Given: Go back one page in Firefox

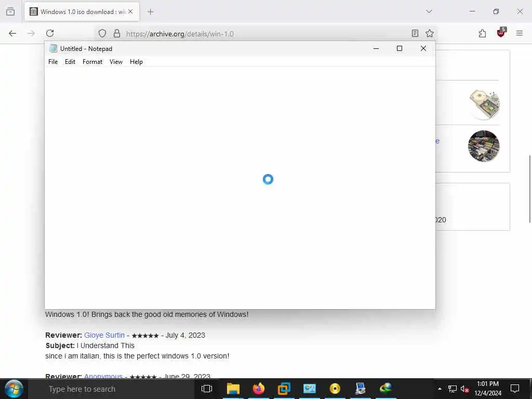Looking at the screenshot, I should coord(12,33).
